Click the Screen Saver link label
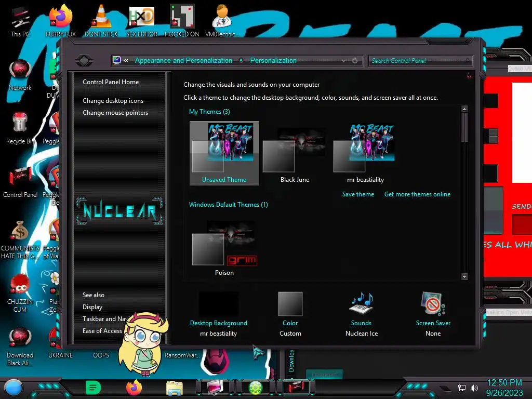 coord(433,323)
